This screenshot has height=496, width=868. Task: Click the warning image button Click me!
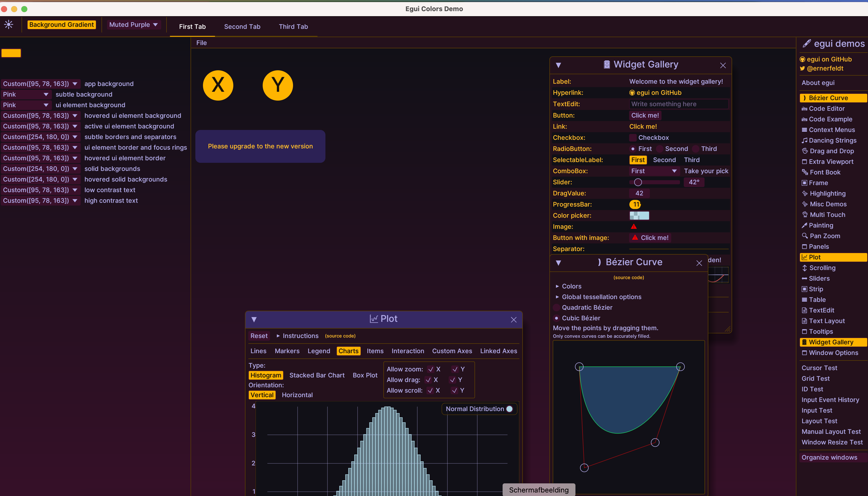tap(650, 238)
